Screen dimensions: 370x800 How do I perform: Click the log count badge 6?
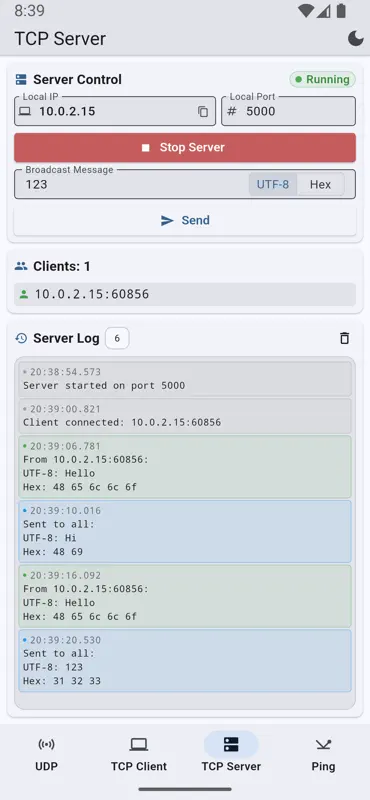117,338
